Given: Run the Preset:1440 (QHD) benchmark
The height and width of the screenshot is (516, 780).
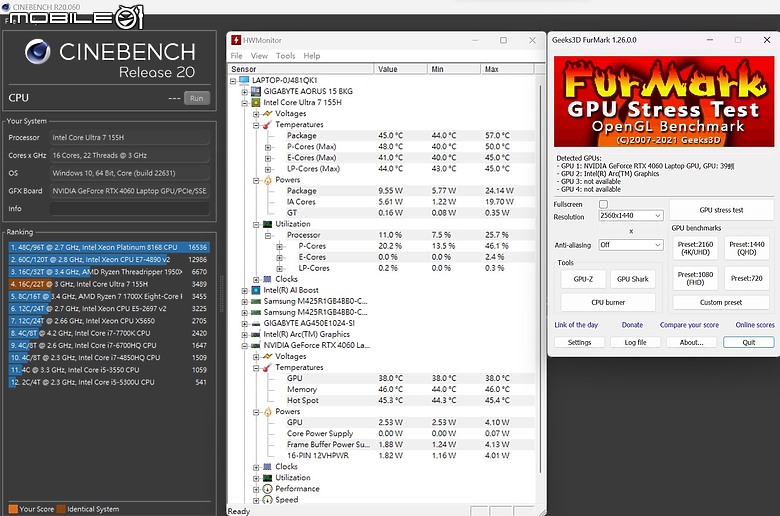Looking at the screenshot, I should point(747,248).
